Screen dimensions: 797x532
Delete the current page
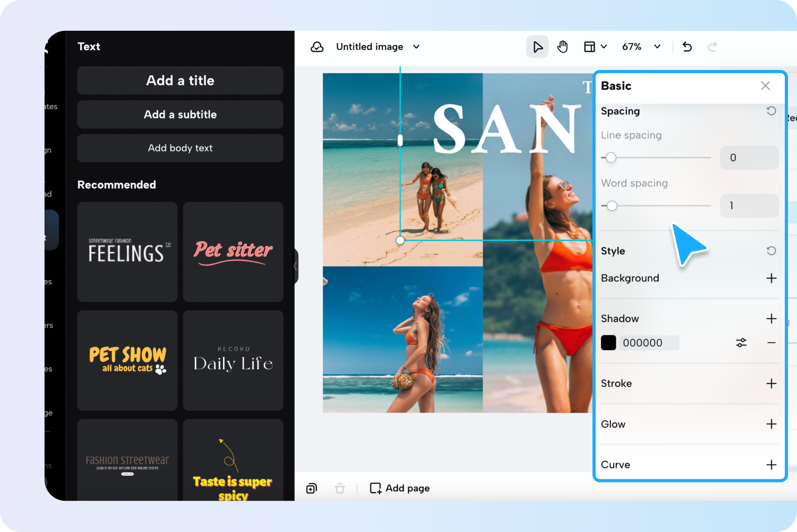340,488
